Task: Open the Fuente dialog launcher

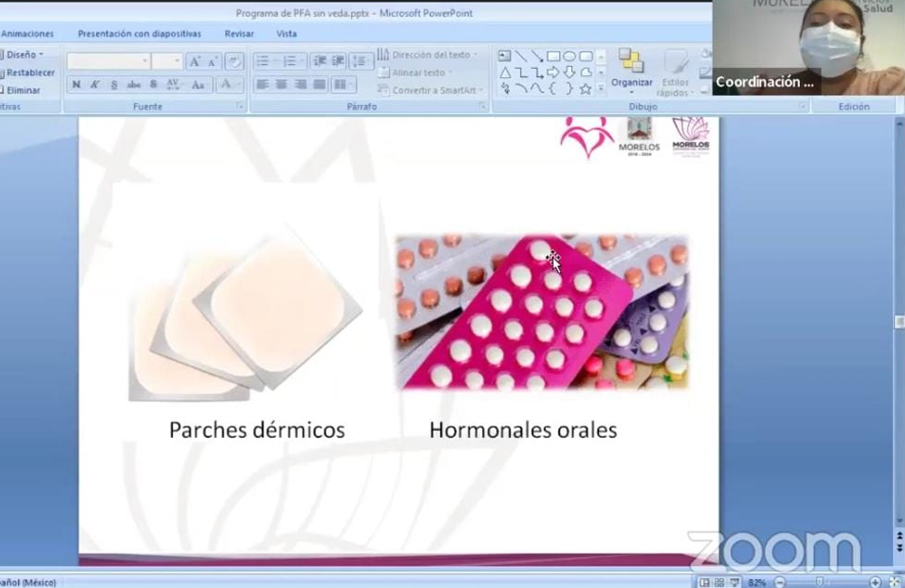Action: click(x=240, y=106)
